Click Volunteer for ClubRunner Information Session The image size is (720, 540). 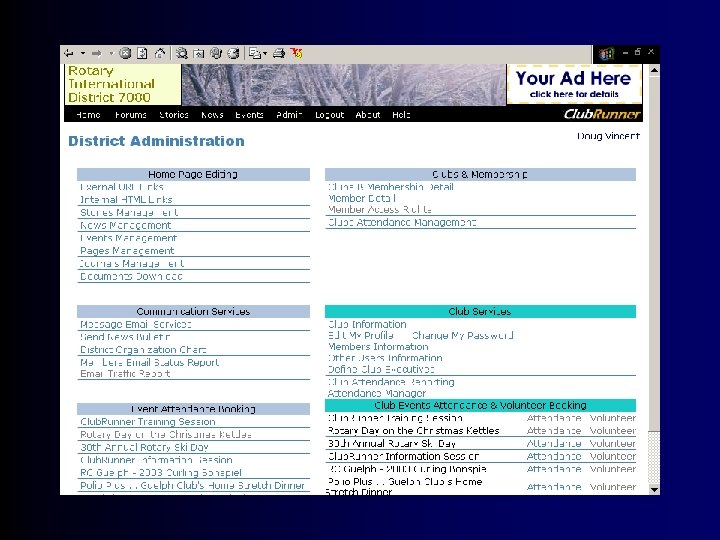[x=613, y=456]
